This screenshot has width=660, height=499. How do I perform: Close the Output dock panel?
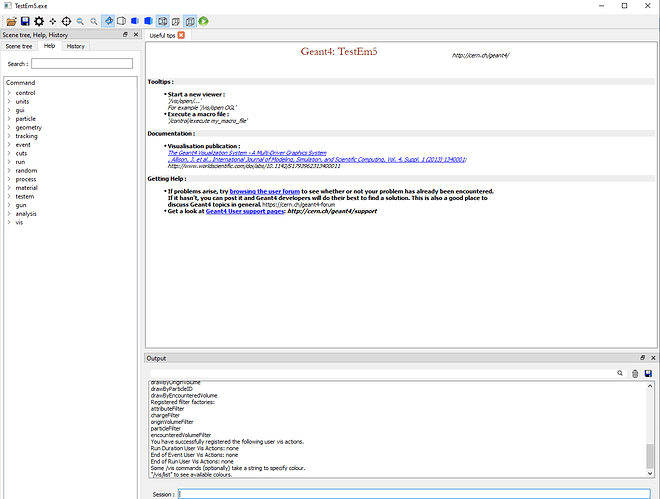653,358
